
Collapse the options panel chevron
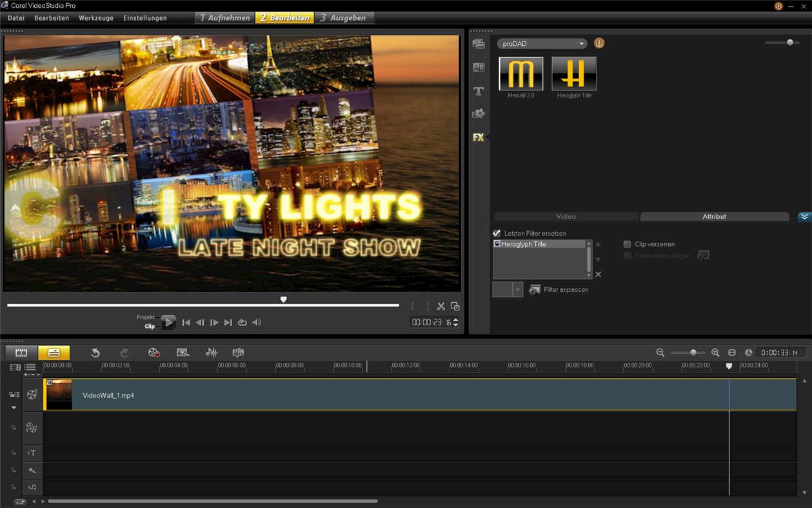point(804,217)
